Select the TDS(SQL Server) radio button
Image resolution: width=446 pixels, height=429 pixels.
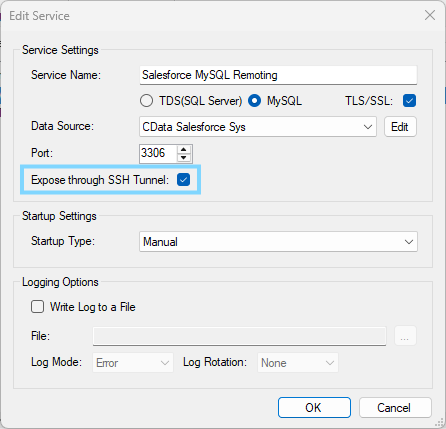146,100
